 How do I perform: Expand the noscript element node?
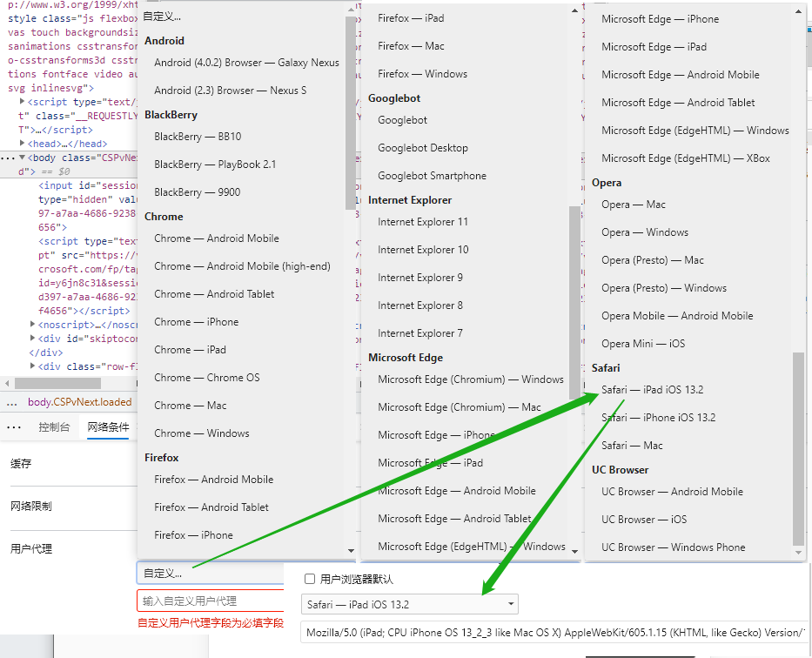point(32,324)
